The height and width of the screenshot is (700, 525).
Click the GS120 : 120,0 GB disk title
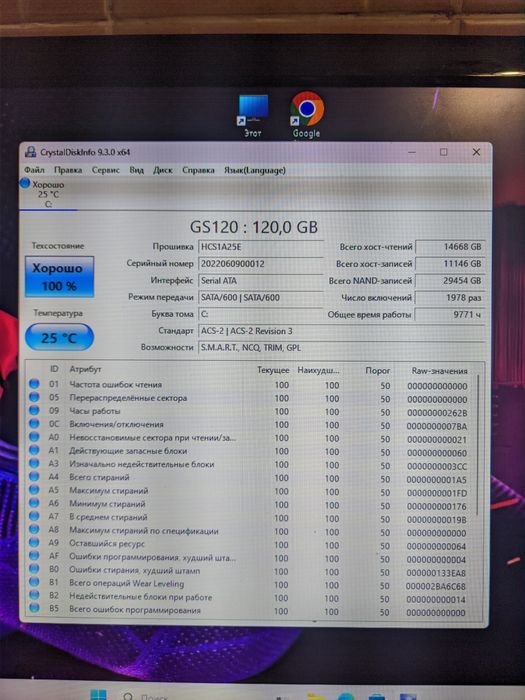254,227
